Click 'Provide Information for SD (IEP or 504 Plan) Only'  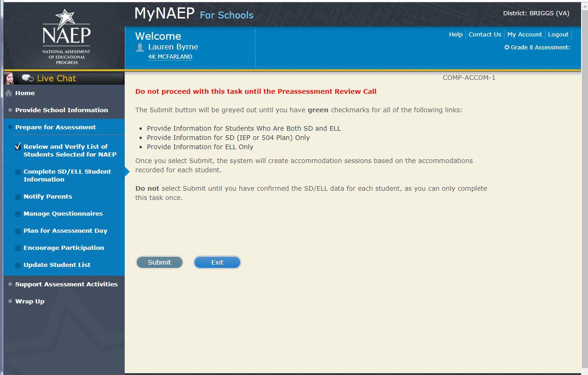(228, 138)
